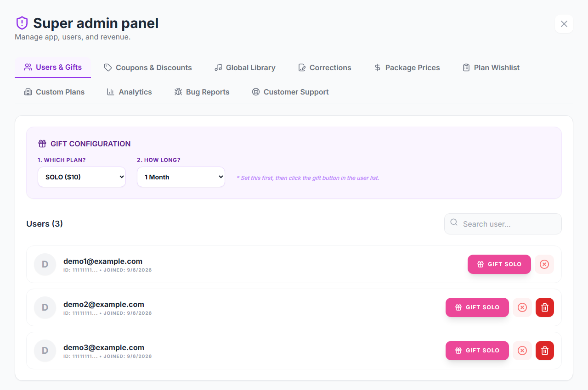Click the demo1@example.com email text

click(103, 261)
